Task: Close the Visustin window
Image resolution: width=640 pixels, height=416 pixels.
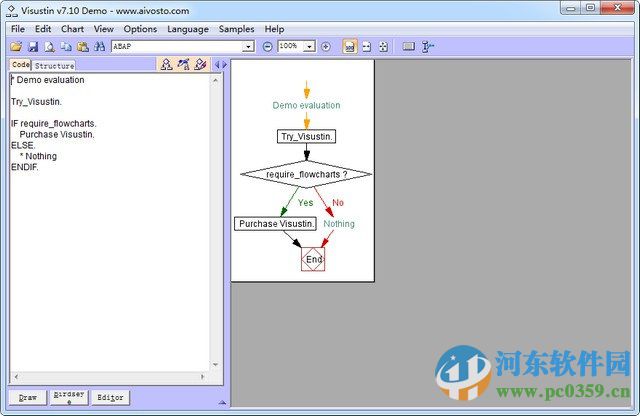Action: point(618,8)
